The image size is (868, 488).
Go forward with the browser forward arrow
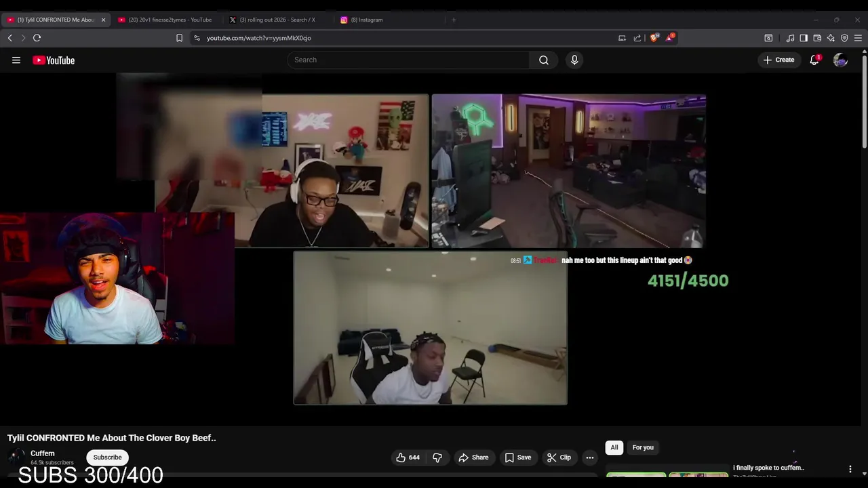(22, 38)
